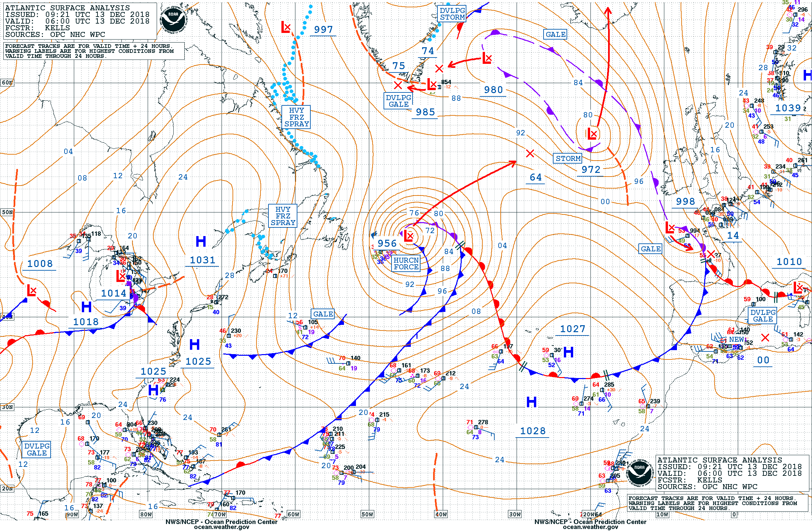
Task: Click the H symbol above the 1025 off US East Coast
Action: point(195,344)
